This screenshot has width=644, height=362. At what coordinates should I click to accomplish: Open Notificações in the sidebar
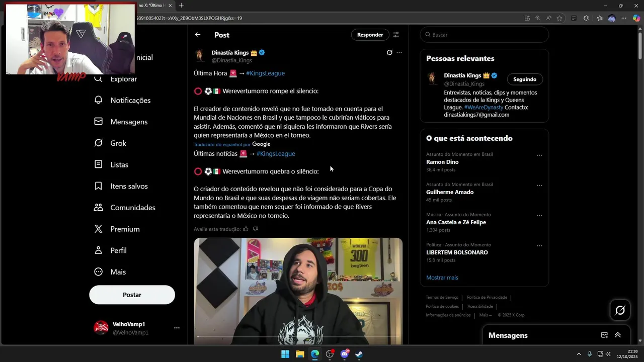click(122, 100)
